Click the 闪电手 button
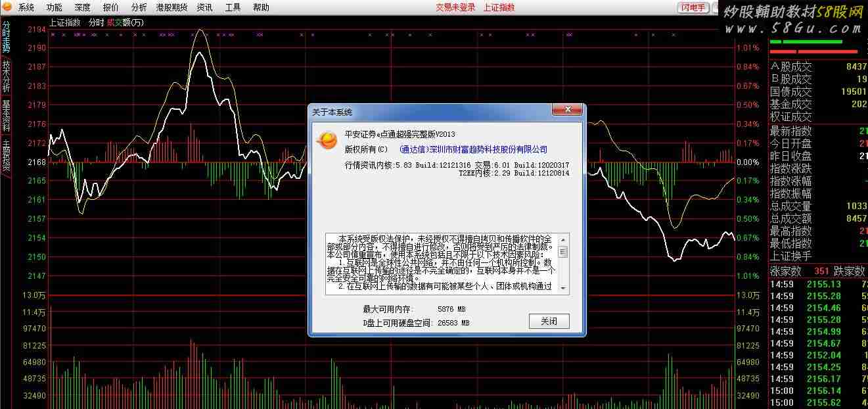This screenshot has height=409, width=868. pos(693,8)
